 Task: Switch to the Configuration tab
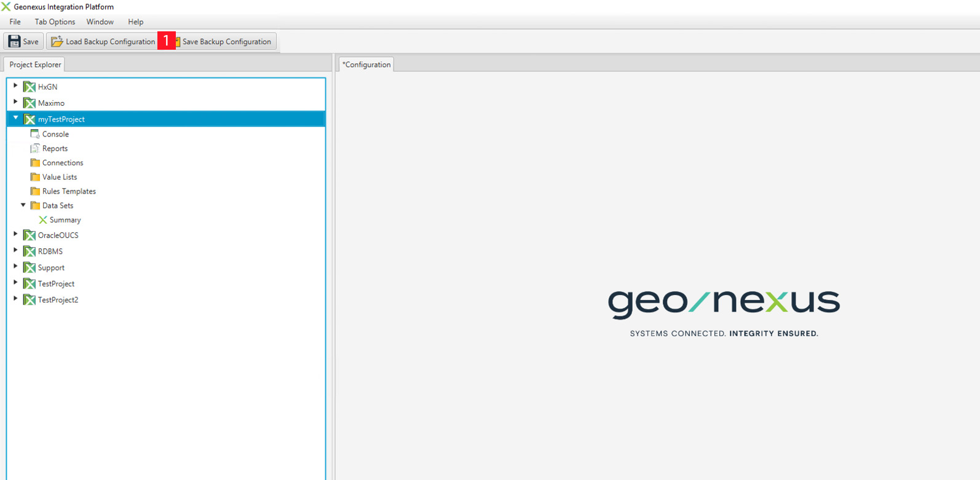pyautogui.click(x=366, y=65)
